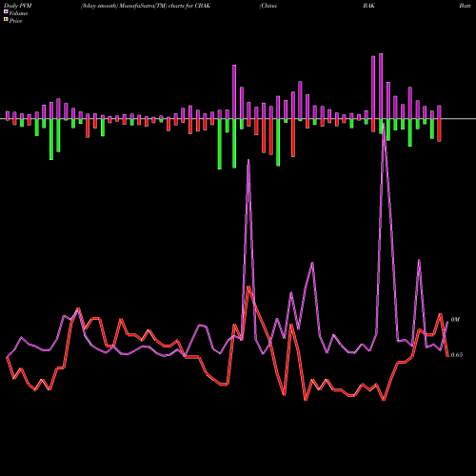The image size is (476, 476).
Task: Click the 'MunafaSutra(TM) charts for CBAK' heading
Action: [x=164, y=6]
